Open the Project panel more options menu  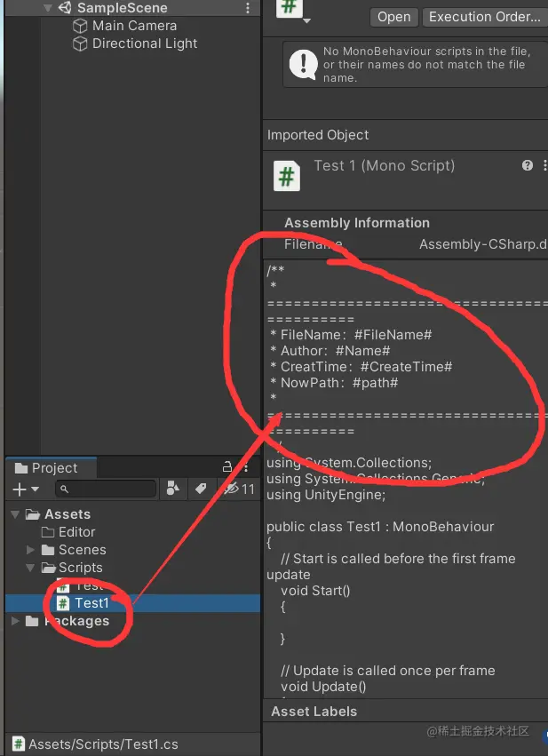[x=246, y=467]
